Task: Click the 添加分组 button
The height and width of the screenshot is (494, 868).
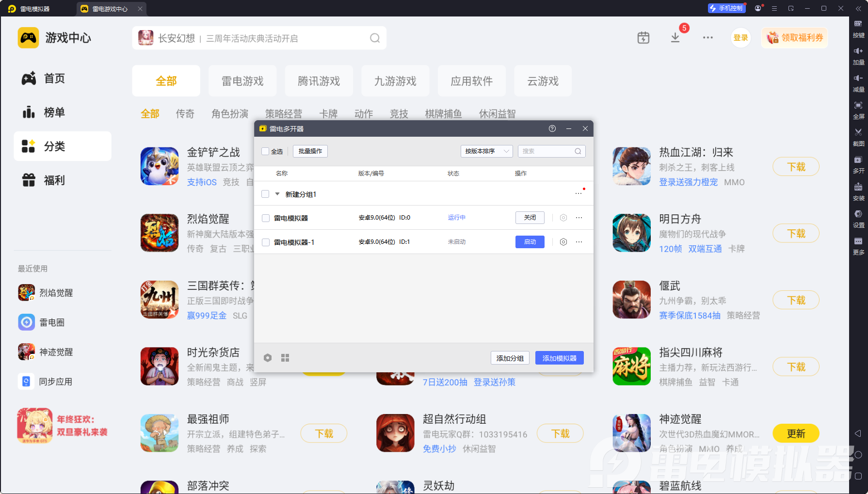Action: (510, 358)
